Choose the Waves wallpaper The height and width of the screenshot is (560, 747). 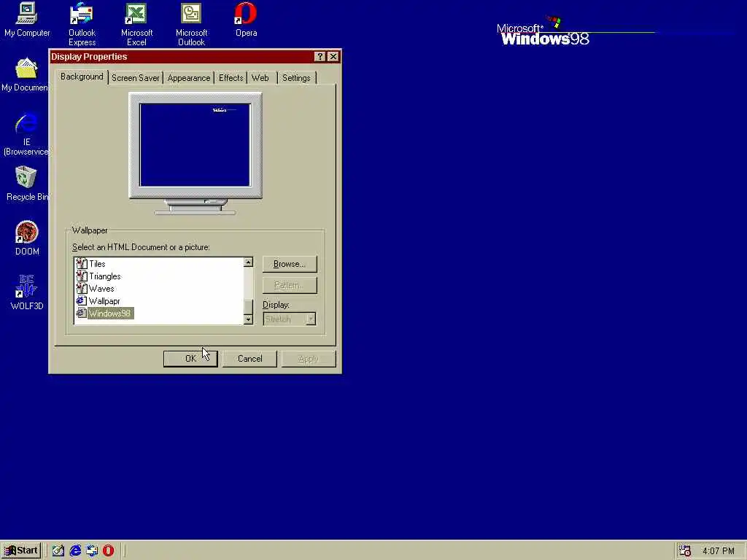tap(101, 289)
